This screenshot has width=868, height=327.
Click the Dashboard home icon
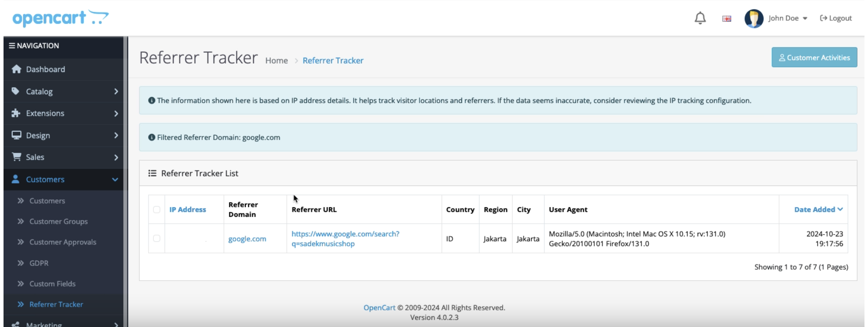click(16, 69)
